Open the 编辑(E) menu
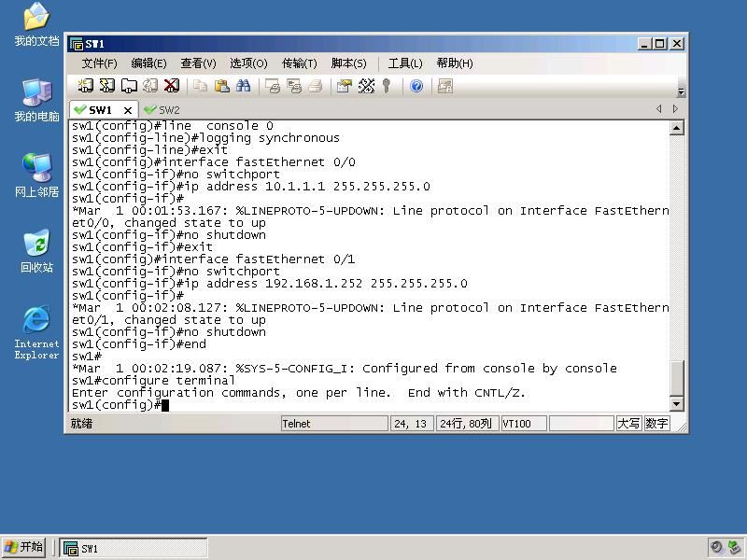Image resolution: width=747 pixels, height=560 pixels. (148, 63)
